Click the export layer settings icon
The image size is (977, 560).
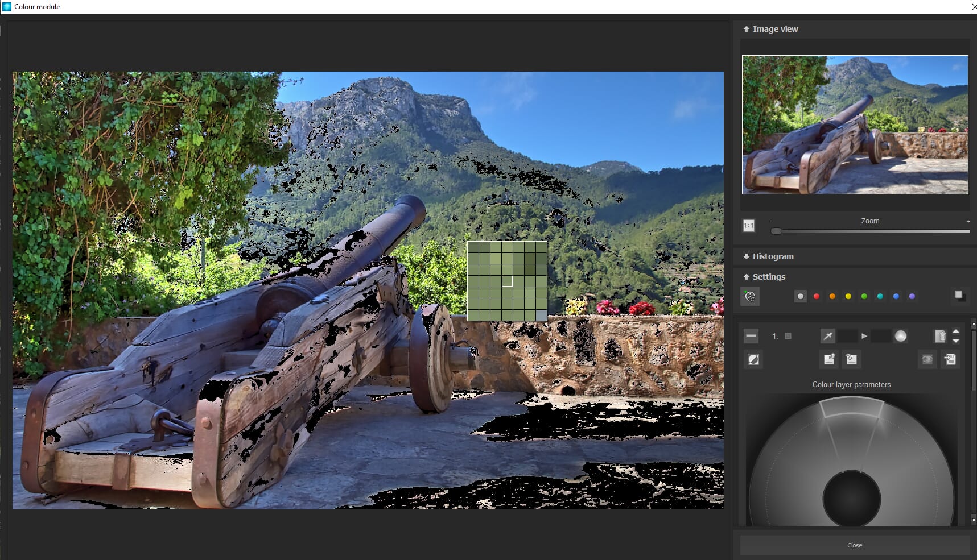pos(830,359)
